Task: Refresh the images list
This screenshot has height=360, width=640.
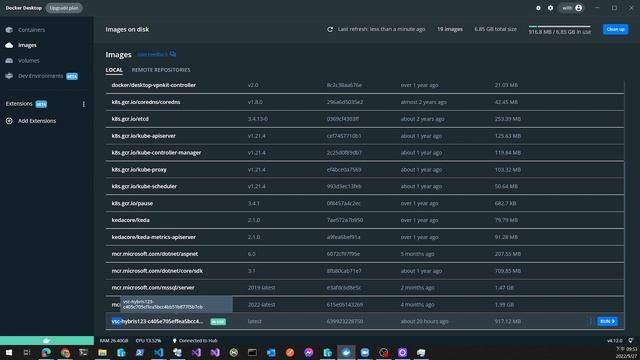Action: [330, 29]
